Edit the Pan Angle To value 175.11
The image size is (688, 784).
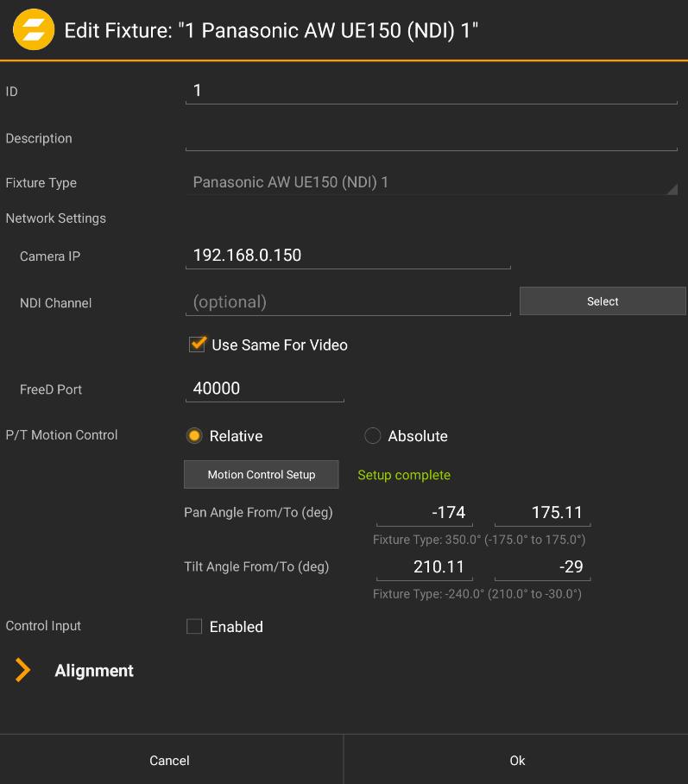[x=542, y=512]
